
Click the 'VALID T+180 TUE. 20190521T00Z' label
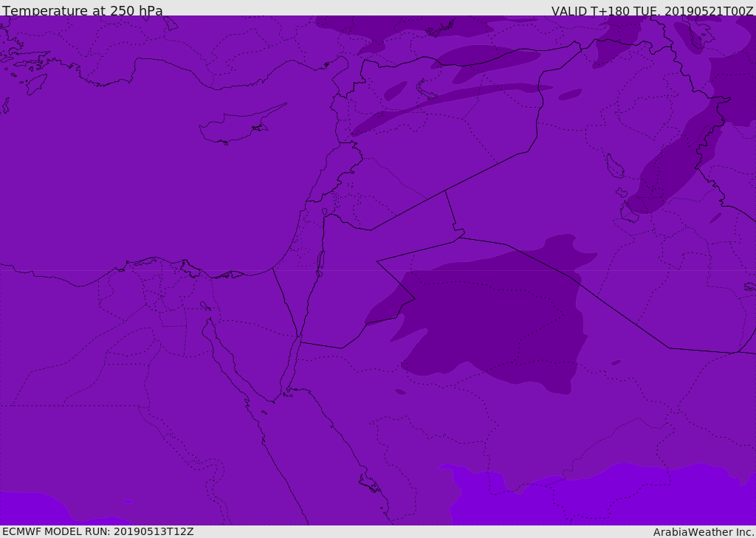pos(653,11)
